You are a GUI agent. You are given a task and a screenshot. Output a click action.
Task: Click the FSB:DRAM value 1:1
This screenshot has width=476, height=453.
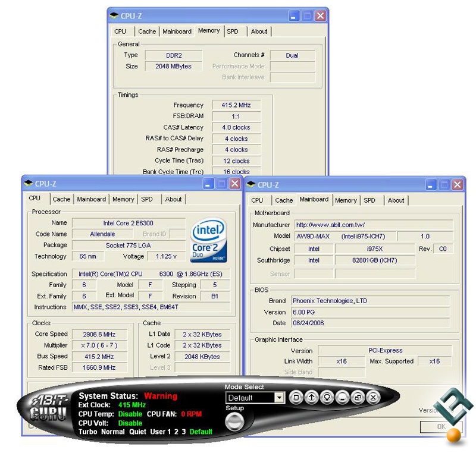[236, 117]
